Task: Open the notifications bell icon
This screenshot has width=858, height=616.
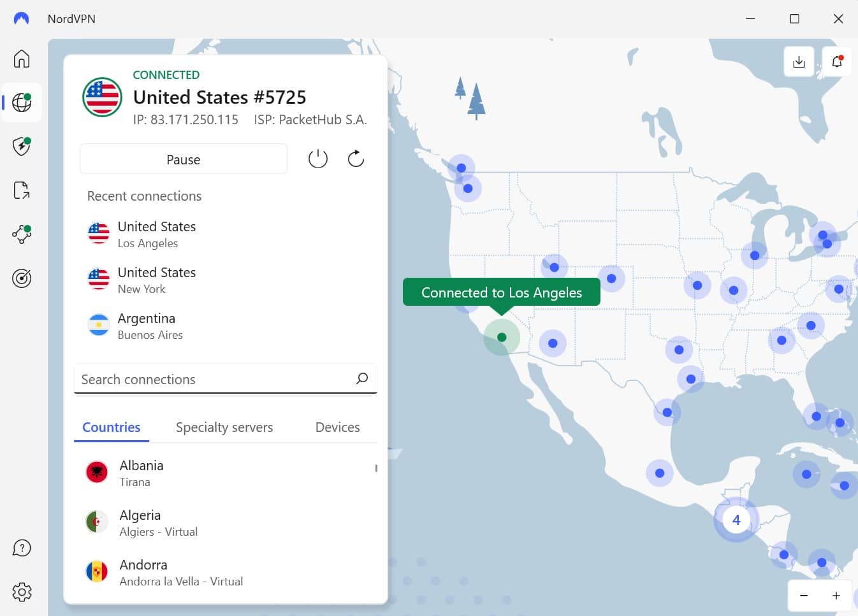Action: pyautogui.click(x=837, y=62)
